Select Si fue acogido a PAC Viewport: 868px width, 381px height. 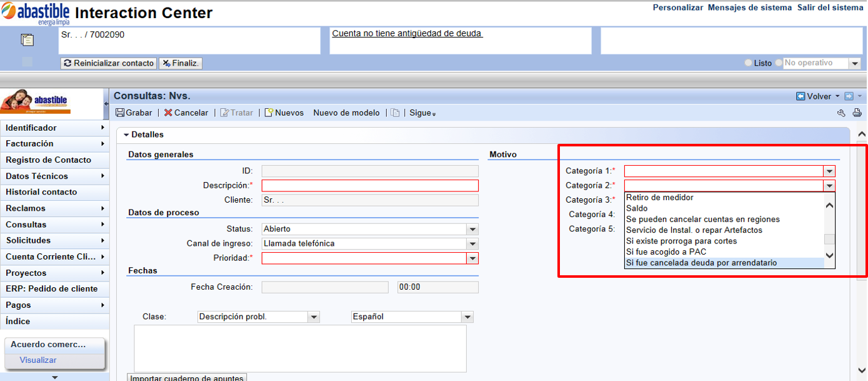[x=724, y=252]
